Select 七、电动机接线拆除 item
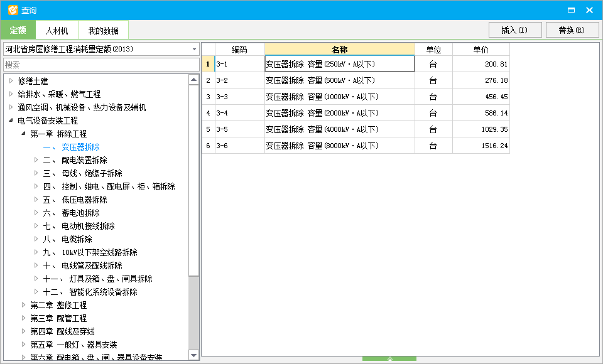The height and width of the screenshot is (364, 603). tap(79, 226)
